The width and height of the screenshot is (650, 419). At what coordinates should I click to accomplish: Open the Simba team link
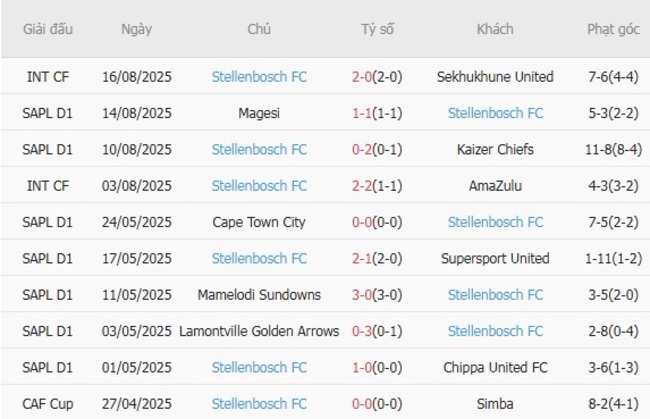tap(495, 403)
